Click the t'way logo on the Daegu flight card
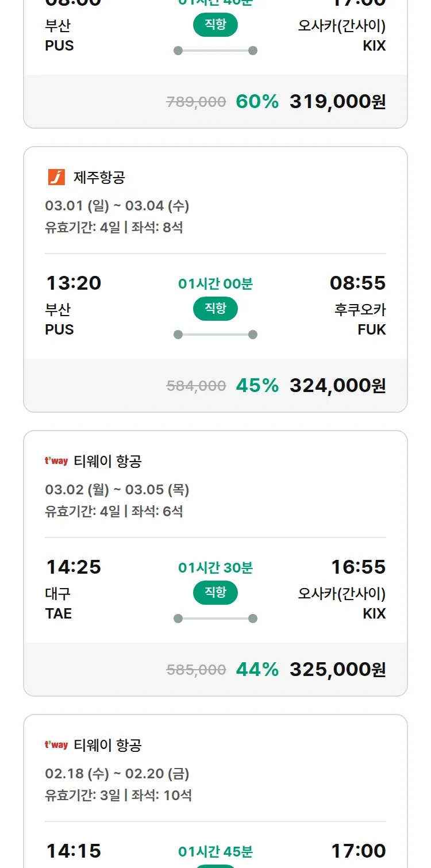Viewport: 431px width, 868px height. (x=56, y=461)
